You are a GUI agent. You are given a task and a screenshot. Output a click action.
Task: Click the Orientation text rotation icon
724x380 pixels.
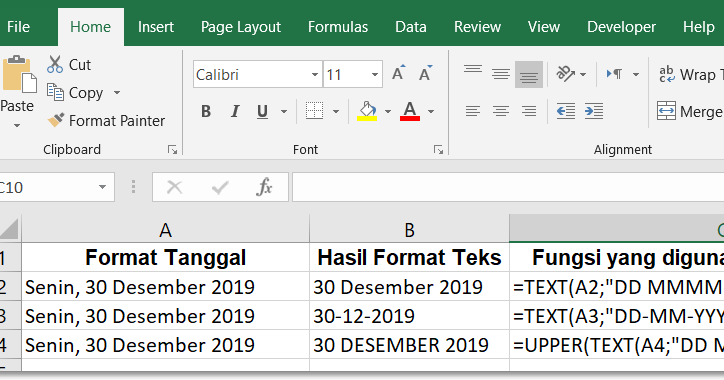coord(565,74)
